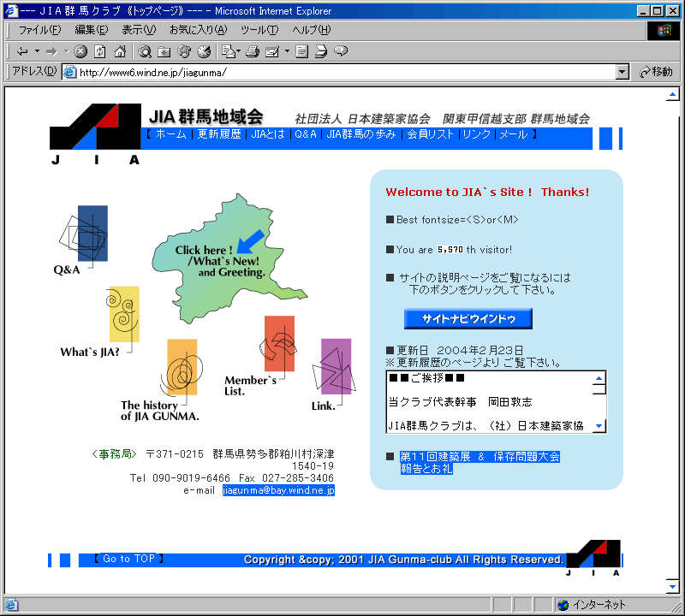Screen dimensions: 685x616
Task: Click the history of JIA GUNMA orange graphic
Action: coord(182,367)
